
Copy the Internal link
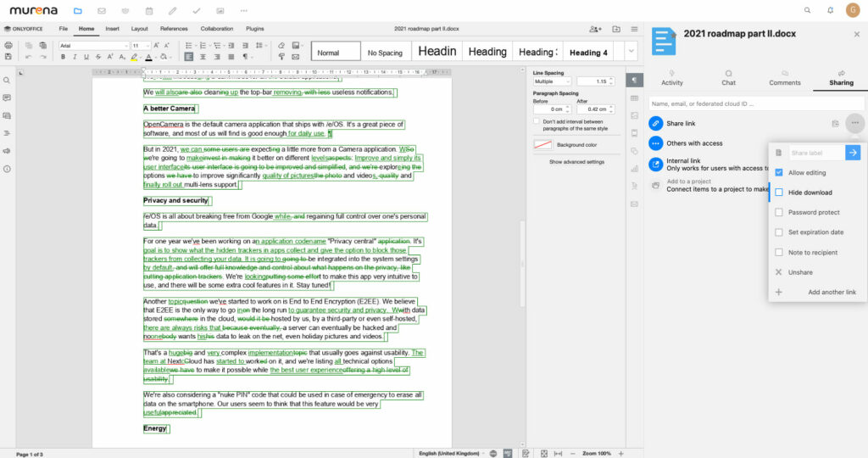tap(655, 164)
